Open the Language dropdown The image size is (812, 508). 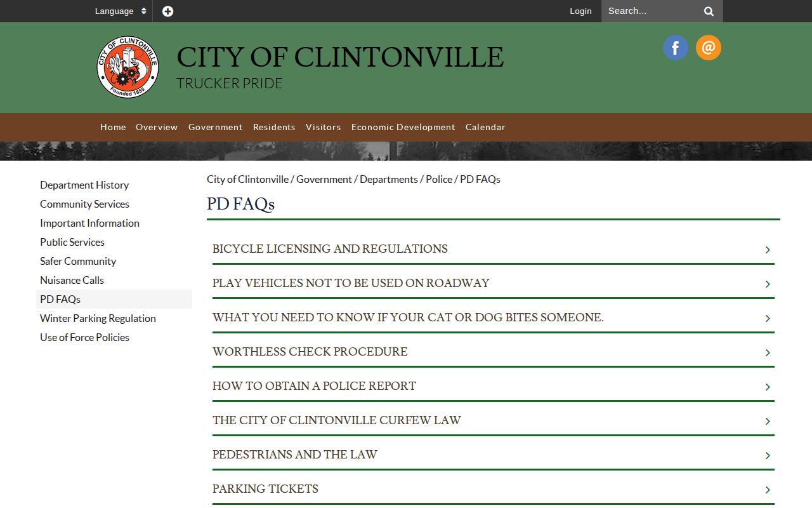[121, 11]
